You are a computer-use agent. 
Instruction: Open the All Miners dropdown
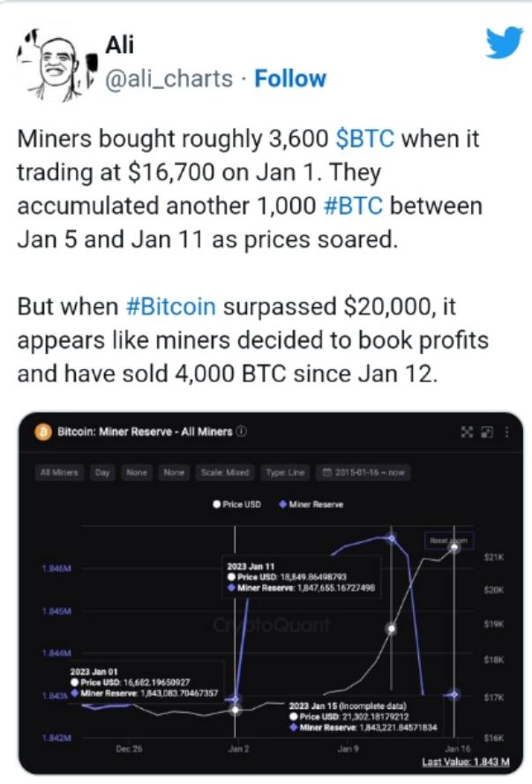59,472
